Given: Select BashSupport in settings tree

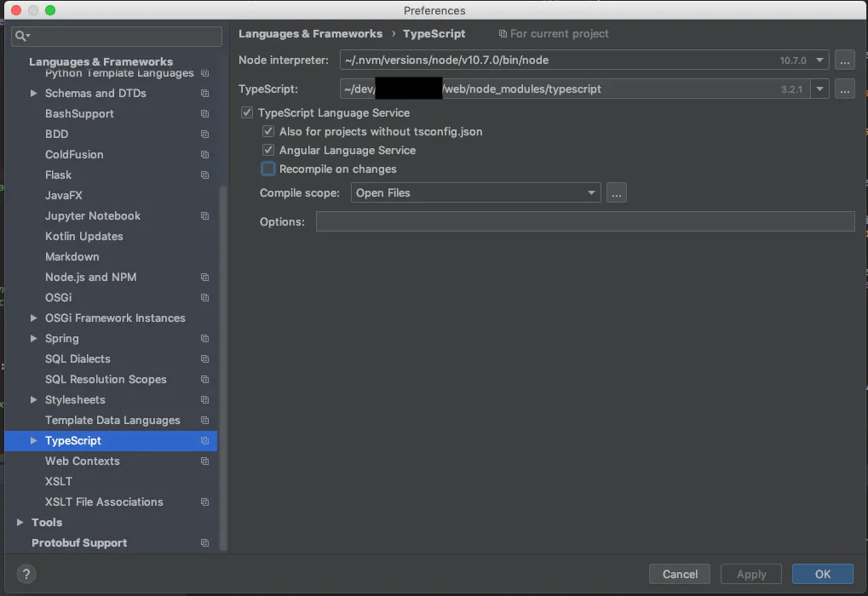Looking at the screenshot, I should point(79,113).
